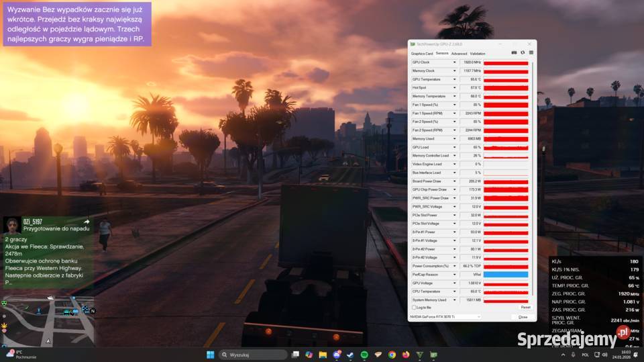Viewport: 644px width, 362px height.
Task: Switch to the GTA V taskbar icon
Action: pyautogui.click(x=420, y=355)
